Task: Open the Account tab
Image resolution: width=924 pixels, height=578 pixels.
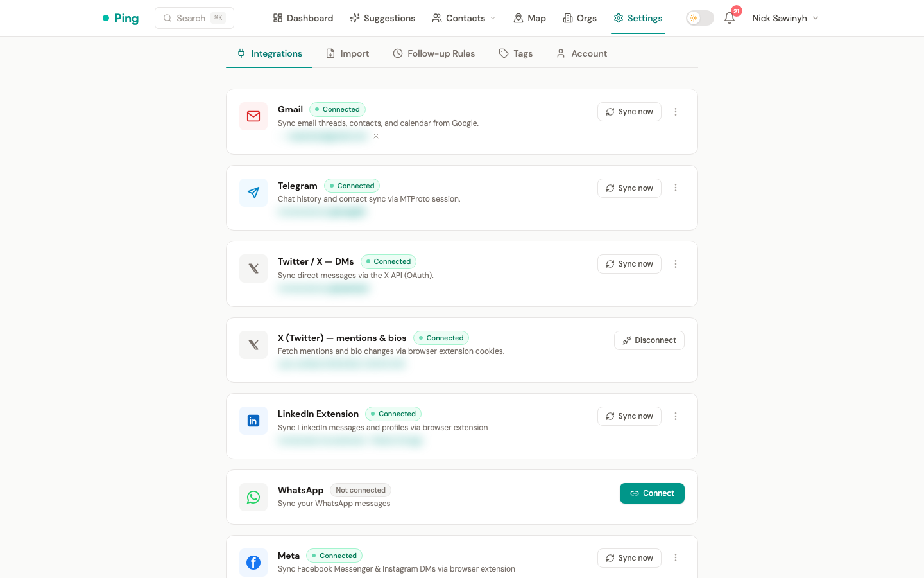Action: pyautogui.click(x=582, y=53)
